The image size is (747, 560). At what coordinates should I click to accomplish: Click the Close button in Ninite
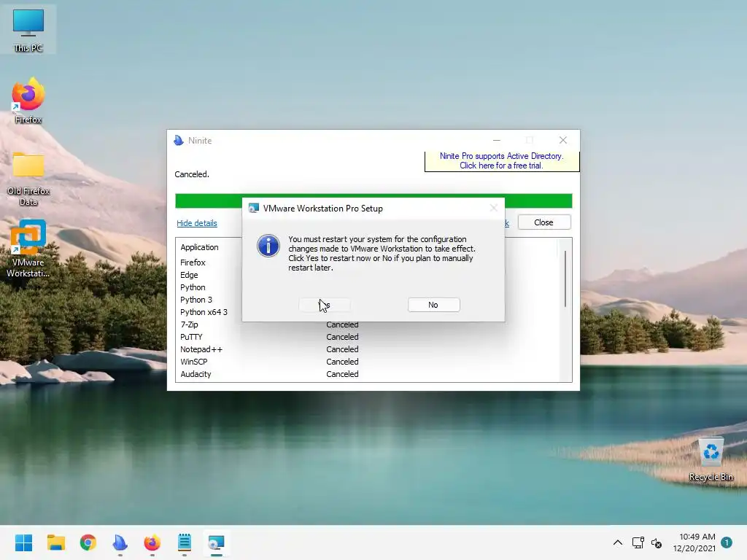tap(544, 222)
